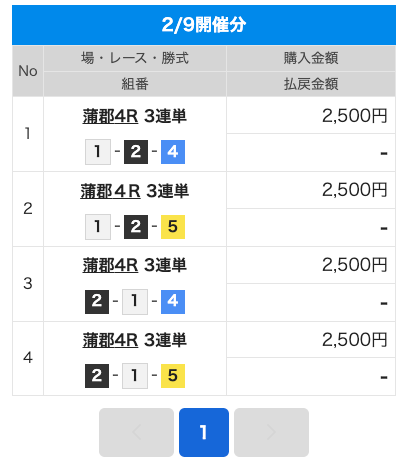
Task: Click the 購入金額 column header
Action: (x=311, y=58)
